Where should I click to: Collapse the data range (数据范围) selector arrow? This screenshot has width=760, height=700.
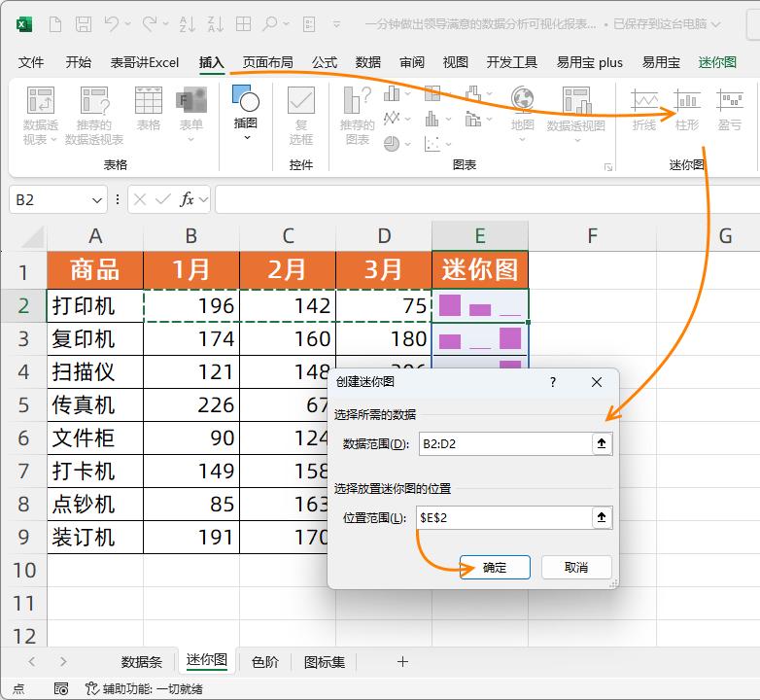[602, 444]
